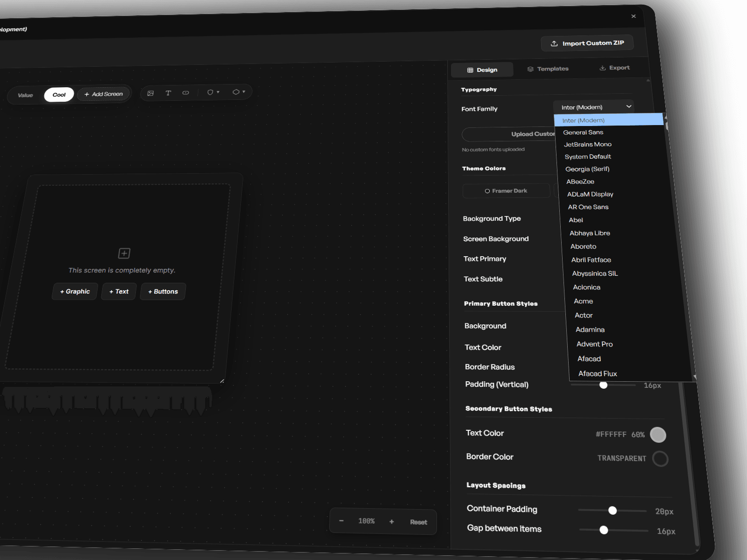The height and width of the screenshot is (560, 747).
Task: Click the 100% zoom level value
Action: [366, 521]
